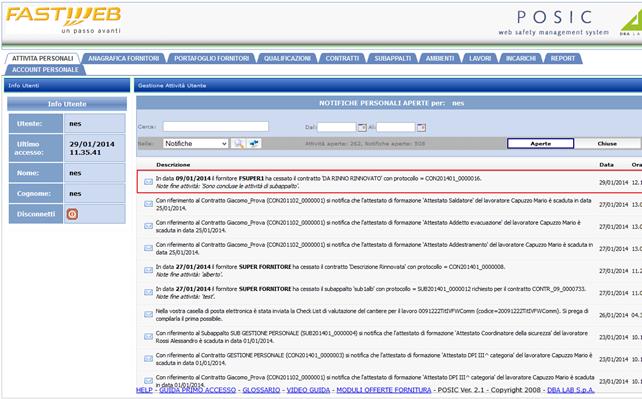Open envelope icon of FSUPER1 contract notification
Viewport: 642px width, 399px height.
(148, 182)
